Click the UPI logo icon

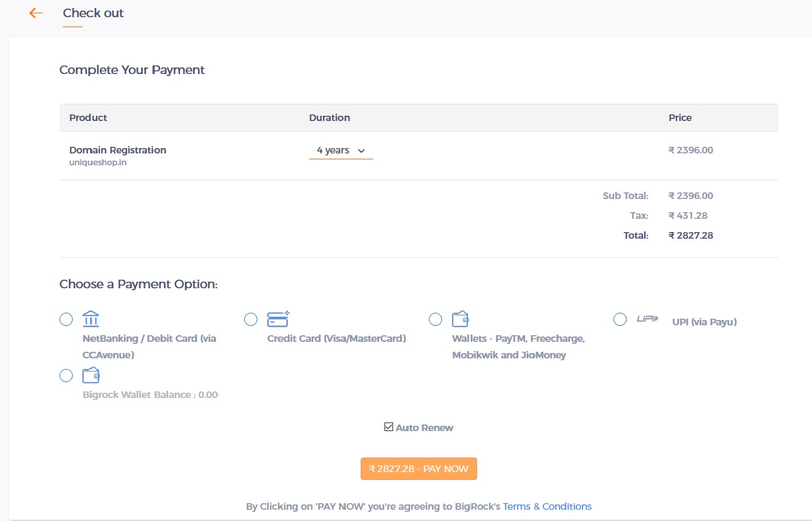647,319
